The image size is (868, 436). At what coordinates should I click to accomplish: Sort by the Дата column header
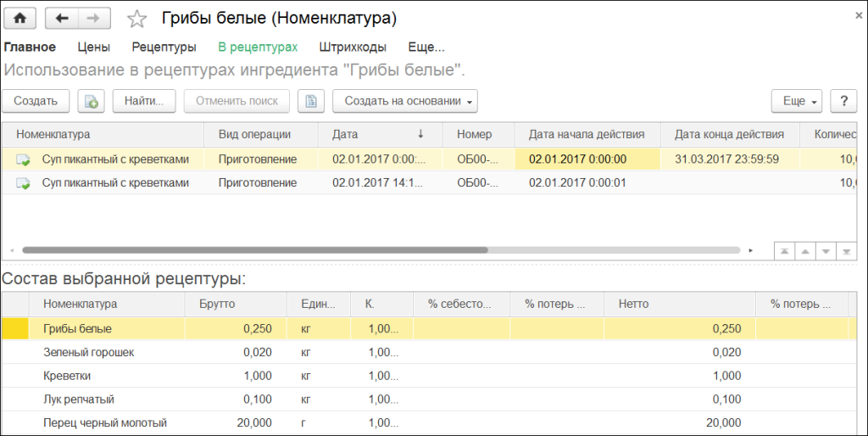pos(373,134)
